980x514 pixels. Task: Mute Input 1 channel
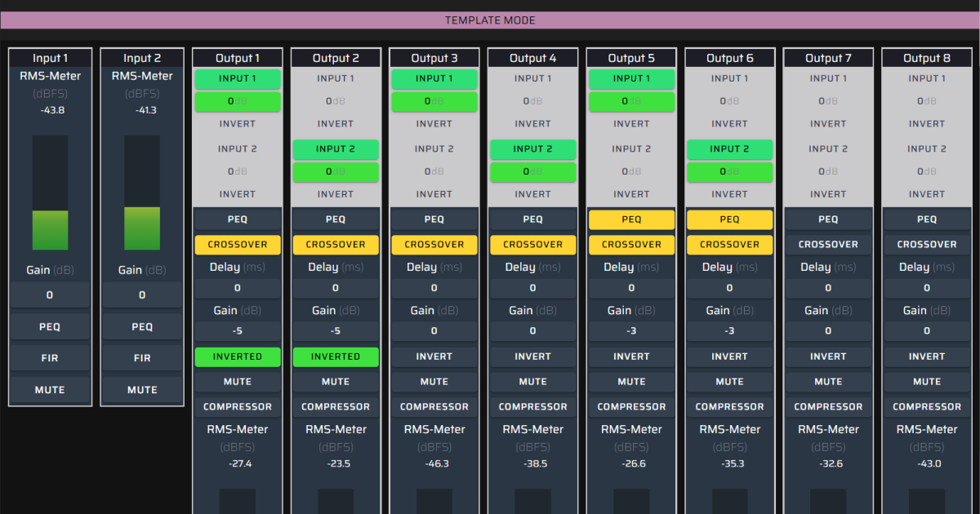[50, 390]
